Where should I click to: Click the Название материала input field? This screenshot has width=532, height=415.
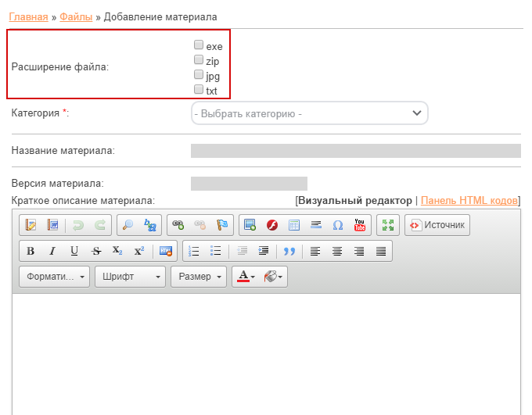tap(355, 151)
